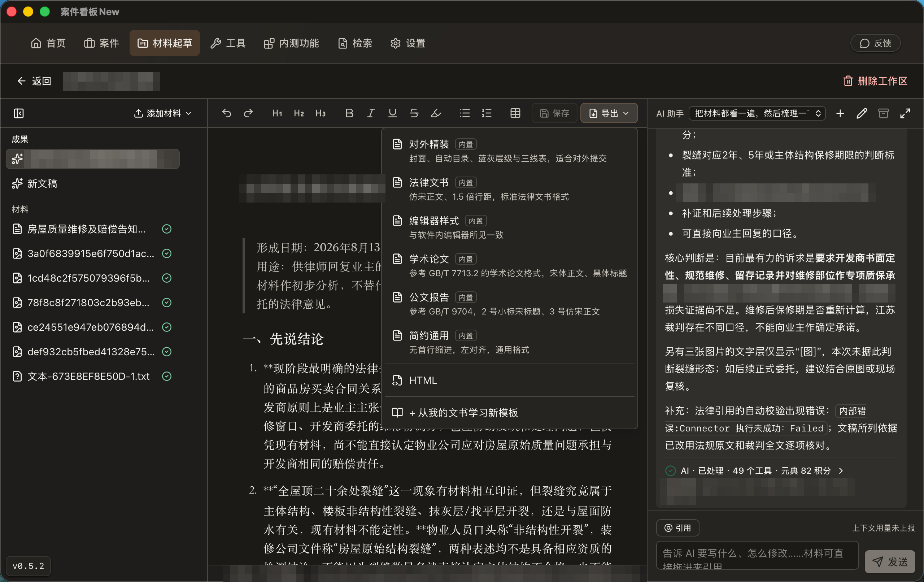Collapse the left sidebar panel icon

(x=19, y=113)
